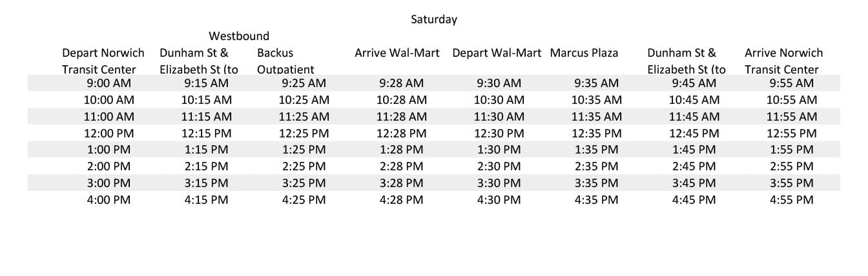Click the 11:25 AM Backus Outpatient time
Viewport: 868px width, 276px height.
(304, 117)
